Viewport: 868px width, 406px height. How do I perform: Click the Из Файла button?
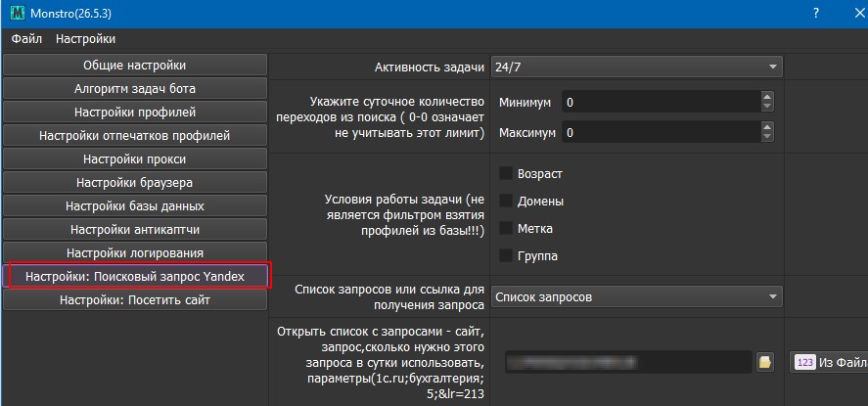[x=828, y=362]
